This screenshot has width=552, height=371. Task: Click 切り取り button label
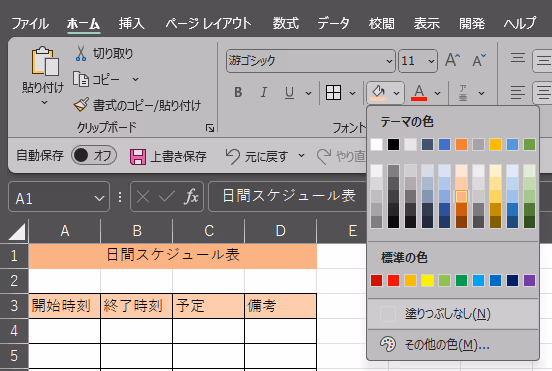(x=113, y=54)
